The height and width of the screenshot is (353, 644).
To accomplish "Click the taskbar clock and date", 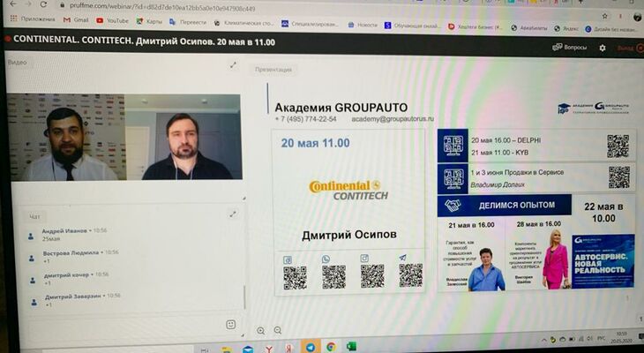I will (621, 338).
